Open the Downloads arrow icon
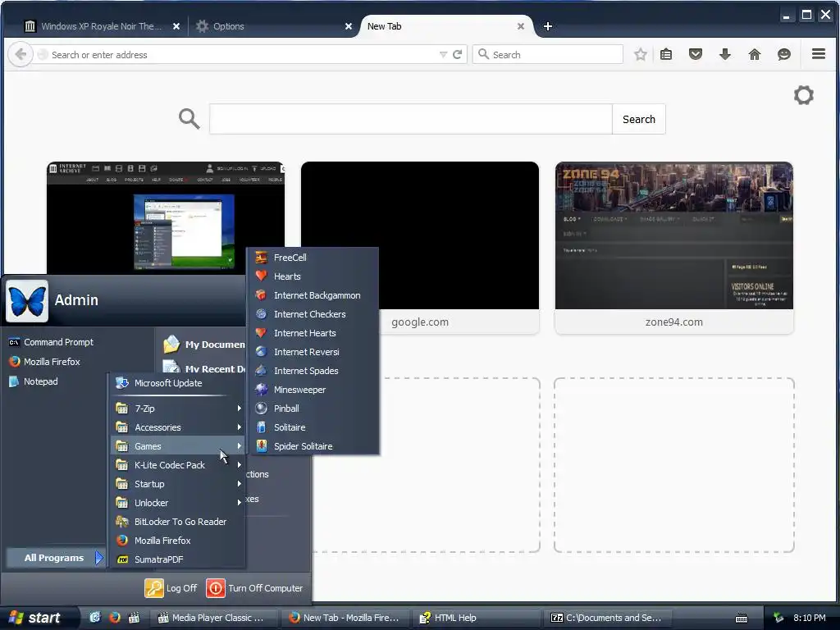840x630 pixels. coord(725,54)
